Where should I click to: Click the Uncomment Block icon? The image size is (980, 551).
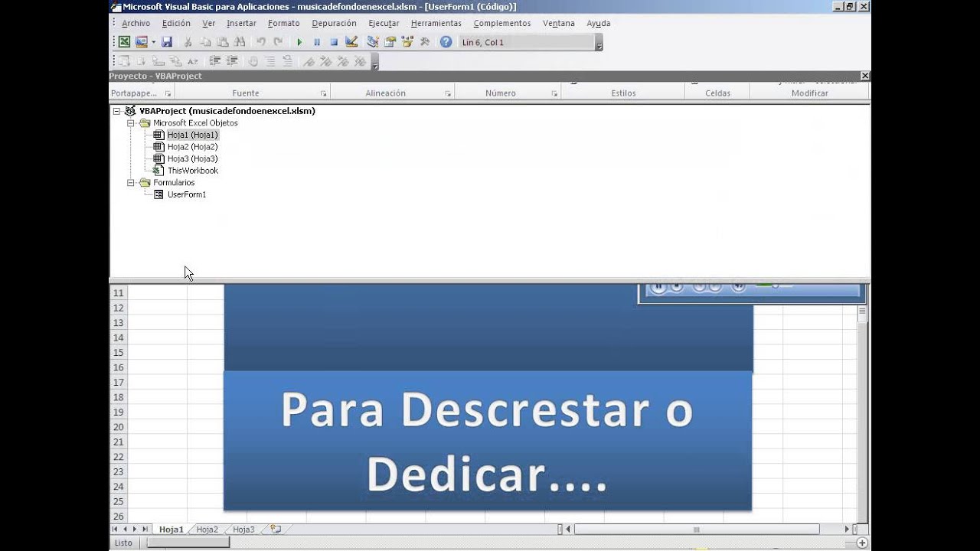[287, 61]
